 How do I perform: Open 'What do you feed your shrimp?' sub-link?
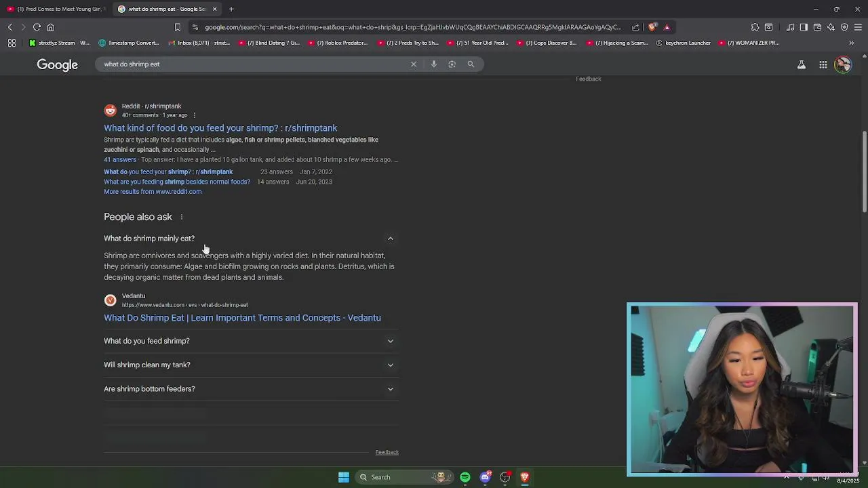[x=168, y=172]
